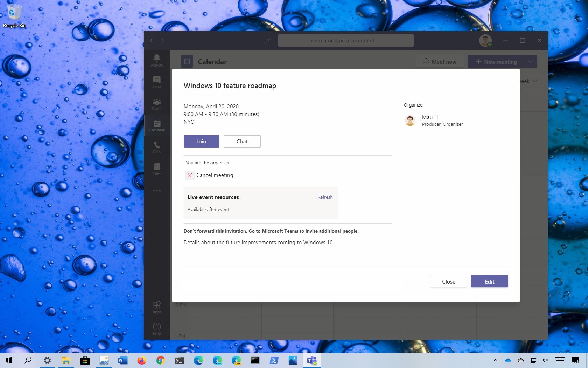The height and width of the screenshot is (368, 588).
Task: Click the Calendar header icon
Action: pyautogui.click(x=187, y=61)
